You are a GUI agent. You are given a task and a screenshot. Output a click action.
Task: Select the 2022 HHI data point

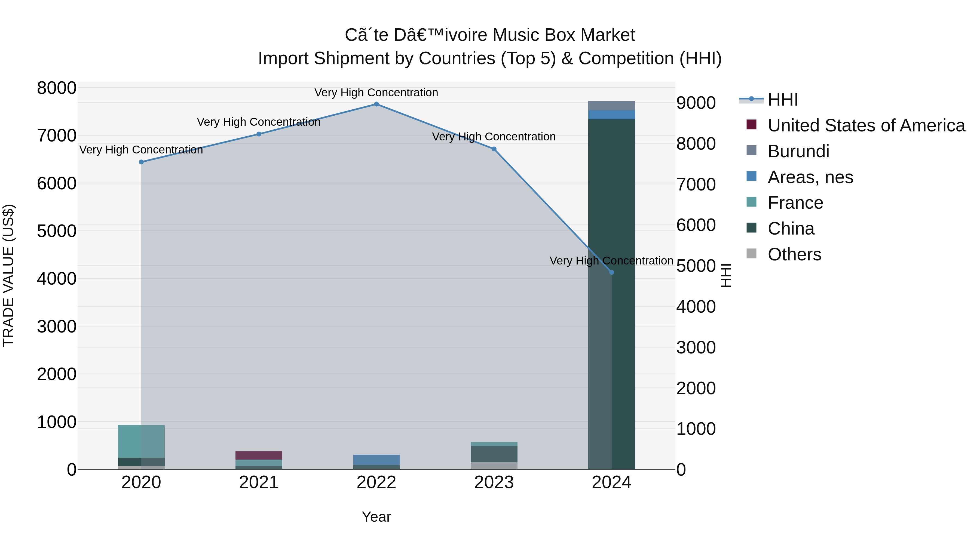point(376,104)
